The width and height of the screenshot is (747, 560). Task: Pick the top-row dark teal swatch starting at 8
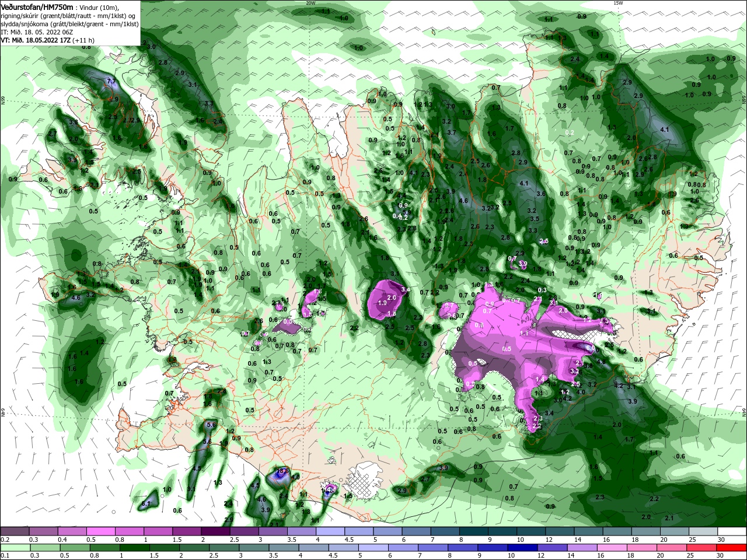(x=474, y=531)
